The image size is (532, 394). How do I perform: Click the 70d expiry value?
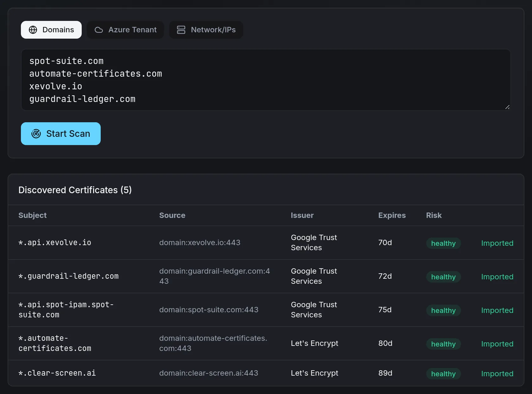[385, 243]
